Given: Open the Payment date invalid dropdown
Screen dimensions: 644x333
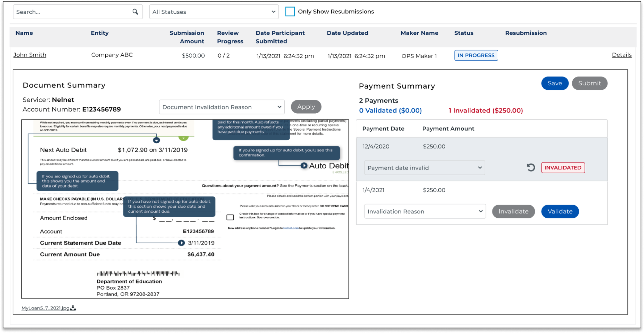Looking at the screenshot, I should [x=424, y=168].
